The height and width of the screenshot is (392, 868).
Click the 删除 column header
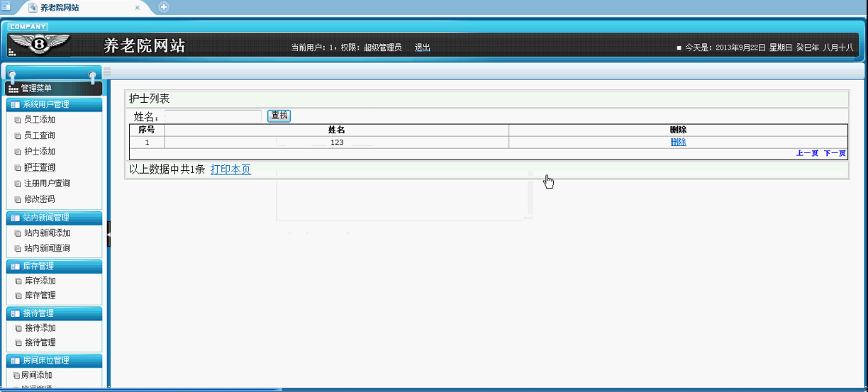(x=678, y=130)
